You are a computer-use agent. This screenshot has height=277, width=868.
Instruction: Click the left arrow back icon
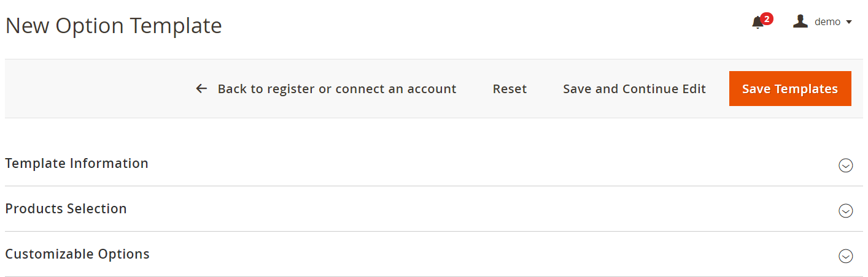click(x=201, y=89)
